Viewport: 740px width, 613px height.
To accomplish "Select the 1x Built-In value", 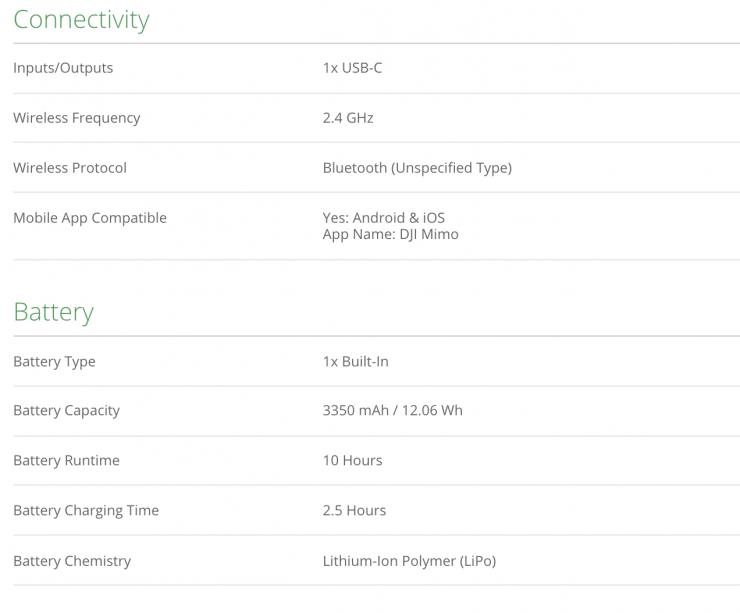I will point(355,362).
